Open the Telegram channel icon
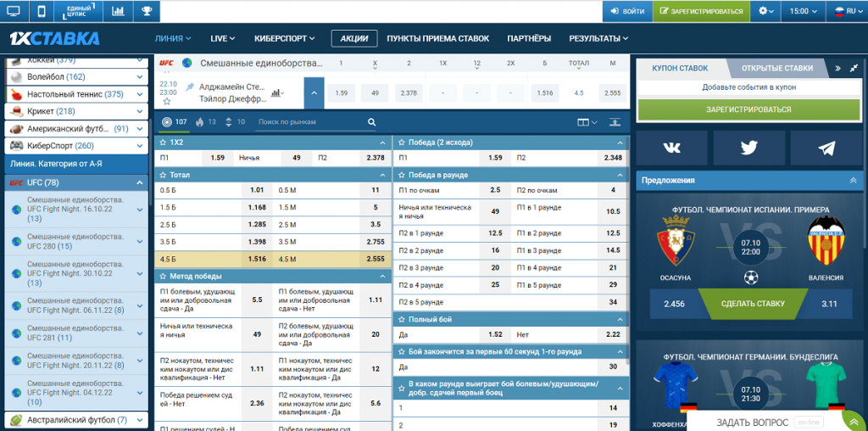The width and height of the screenshot is (868, 431). 826,148
